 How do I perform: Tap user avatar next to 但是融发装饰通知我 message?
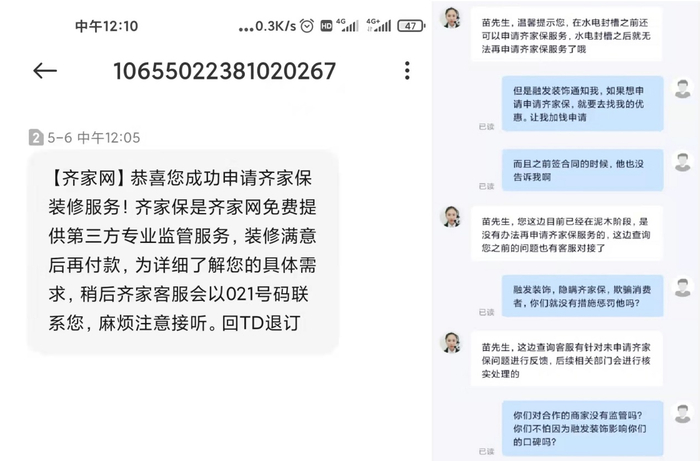[683, 88]
